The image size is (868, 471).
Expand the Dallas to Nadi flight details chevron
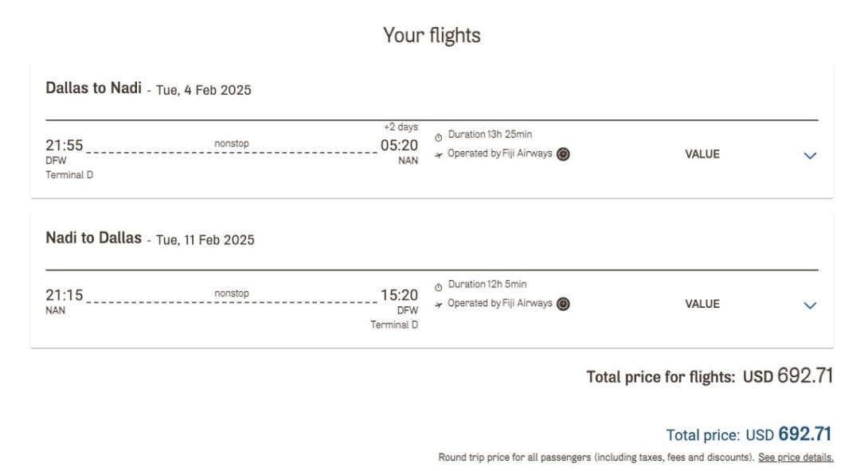point(810,154)
